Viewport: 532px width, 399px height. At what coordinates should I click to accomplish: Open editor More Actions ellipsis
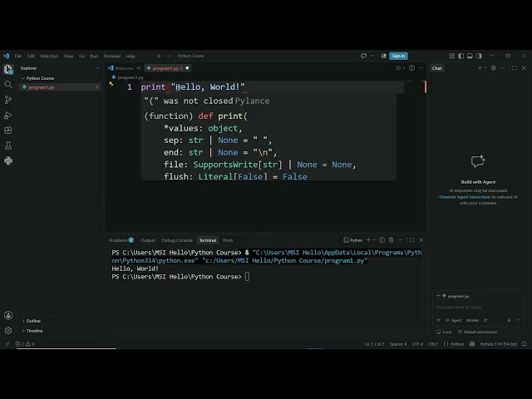421,68
